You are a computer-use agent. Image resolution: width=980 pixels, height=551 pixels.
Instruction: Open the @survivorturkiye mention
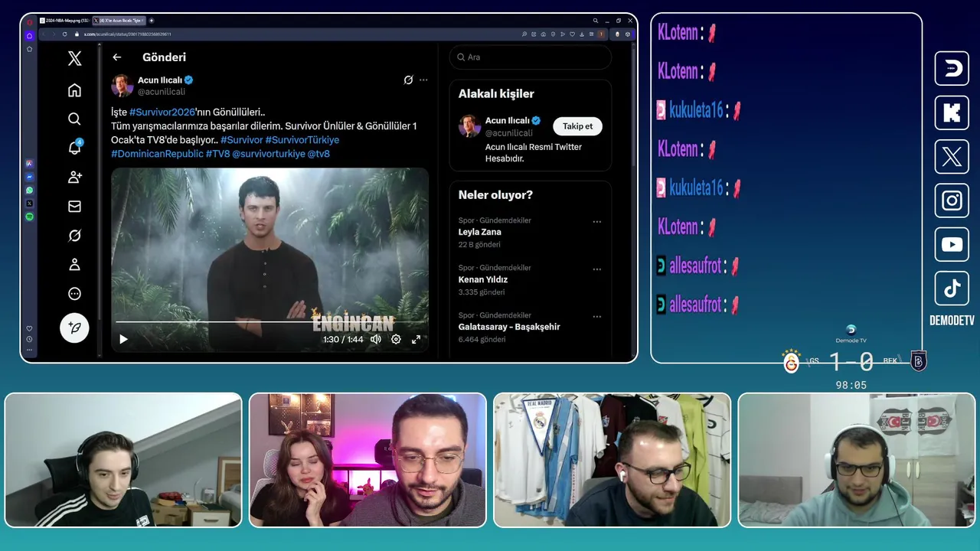coord(269,154)
